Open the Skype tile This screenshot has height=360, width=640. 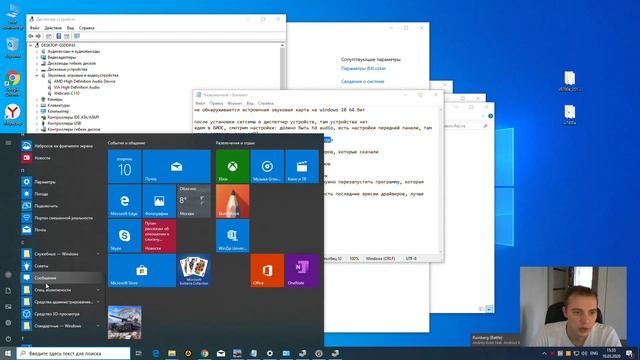124,236
